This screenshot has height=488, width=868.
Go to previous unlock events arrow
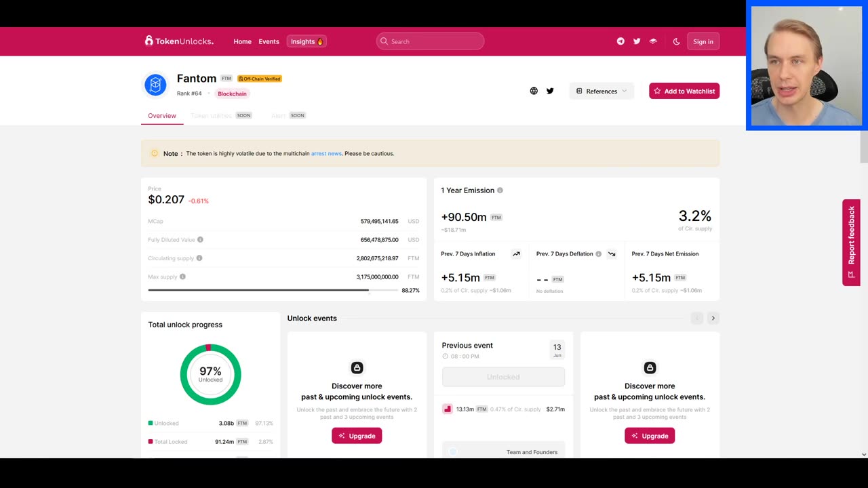pos(696,318)
